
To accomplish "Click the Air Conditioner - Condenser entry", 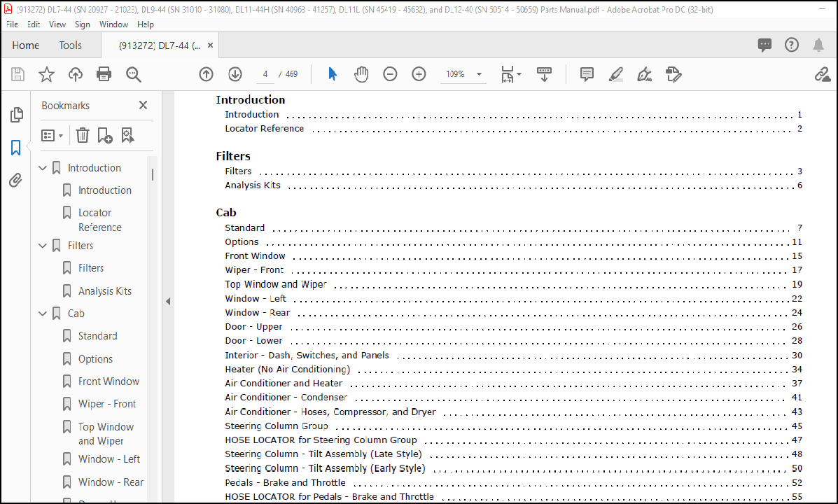I will [x=286, y=398].
